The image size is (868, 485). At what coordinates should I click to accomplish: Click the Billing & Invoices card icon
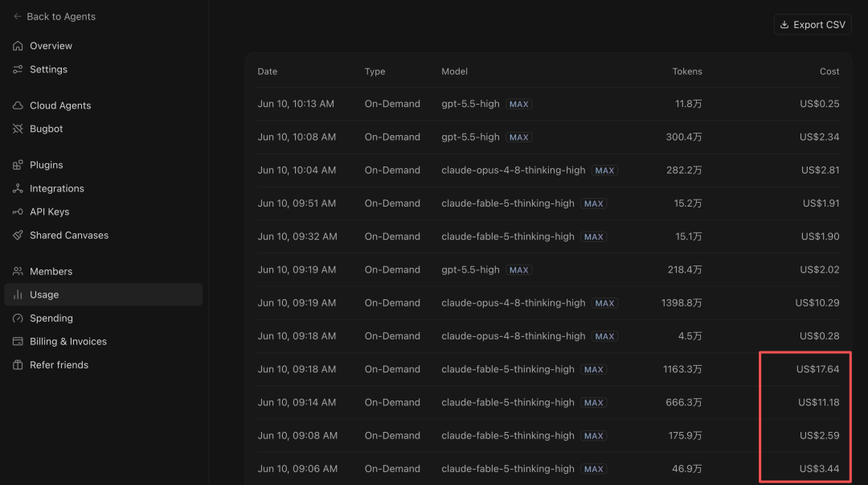point(18,342)
